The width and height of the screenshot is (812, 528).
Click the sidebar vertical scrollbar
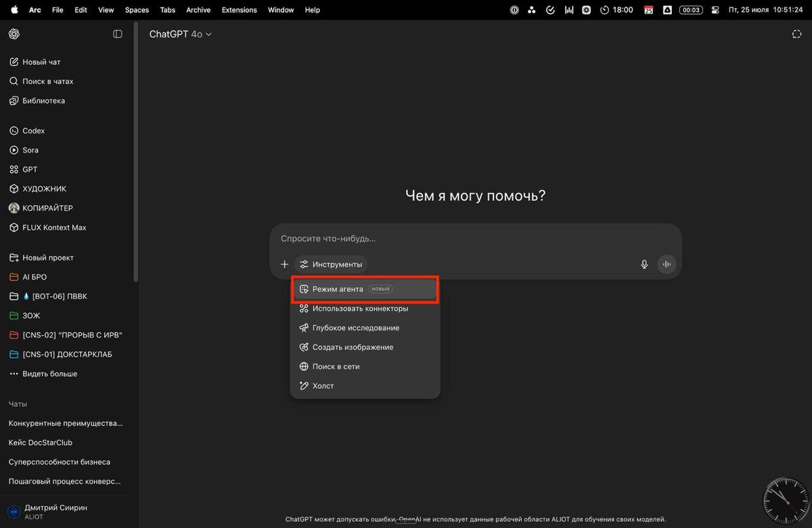[136, 152]
